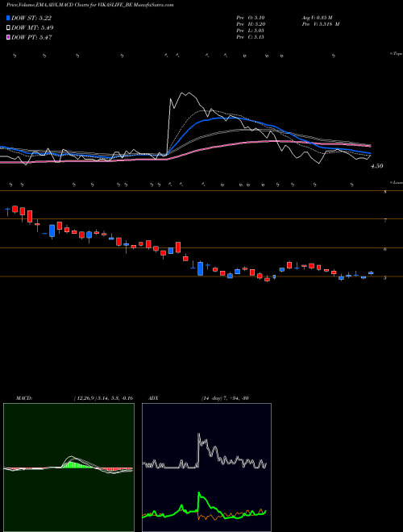Select the 'DOW MT: 5.49' legend text
The image size is (403, 532).
pos(32,28)
